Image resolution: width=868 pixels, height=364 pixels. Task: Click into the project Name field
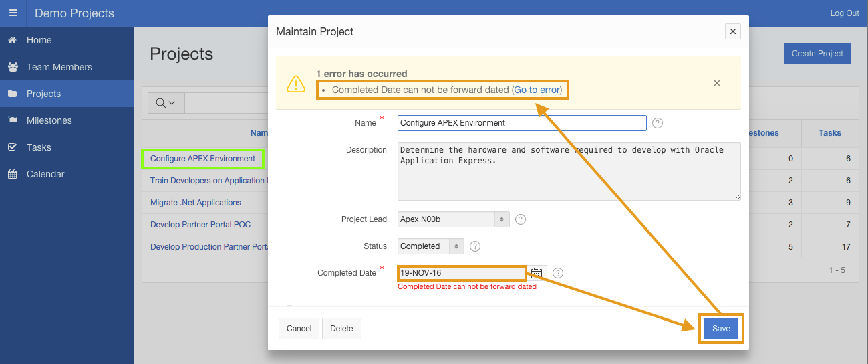(521, 123)
